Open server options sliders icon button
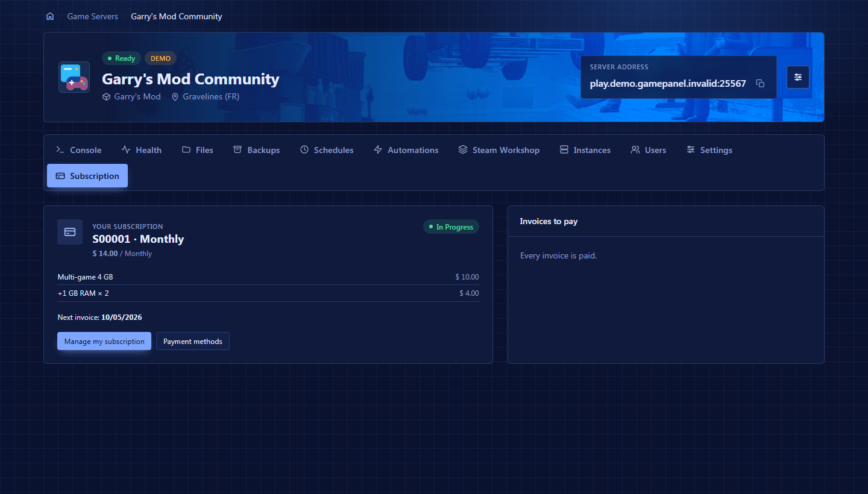 [x=798, y=77]
